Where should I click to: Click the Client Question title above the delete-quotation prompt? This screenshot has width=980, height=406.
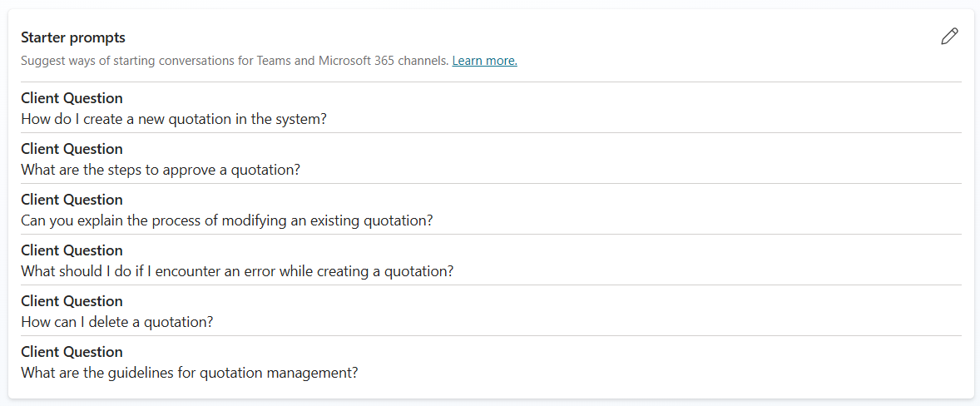click(x=72, y=301)
